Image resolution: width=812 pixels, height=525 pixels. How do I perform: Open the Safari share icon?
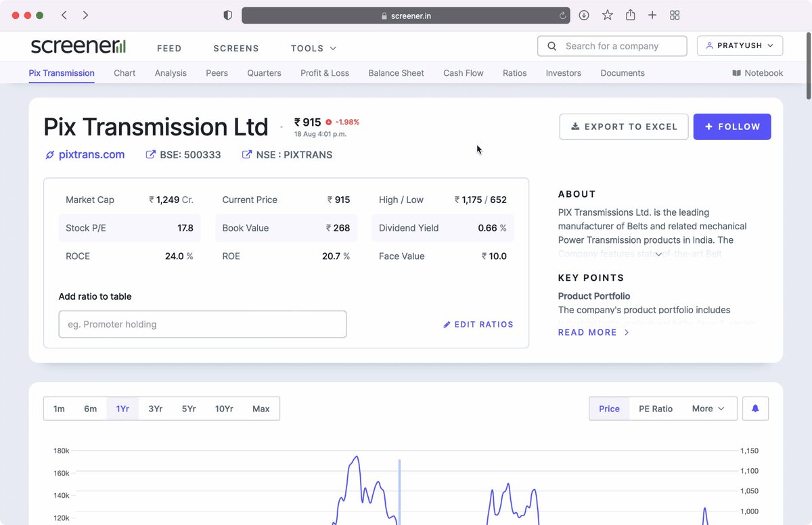[x=631, y=15]
